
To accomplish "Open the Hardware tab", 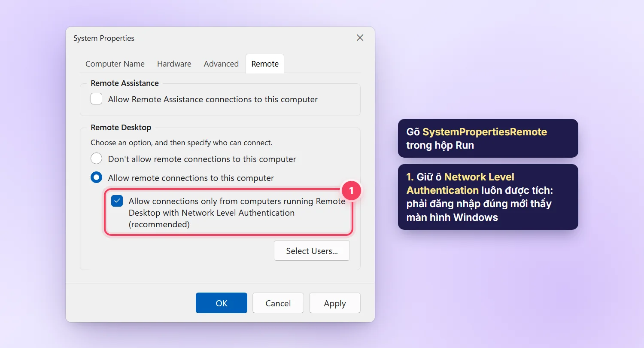I will tap(174, 64).
